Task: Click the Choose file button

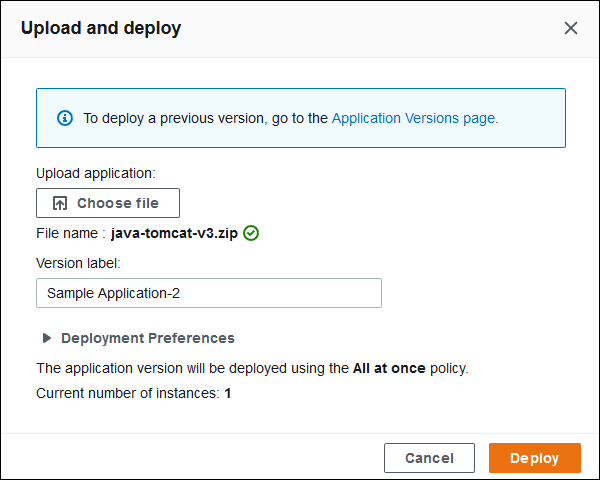Action: pos(108,203)
